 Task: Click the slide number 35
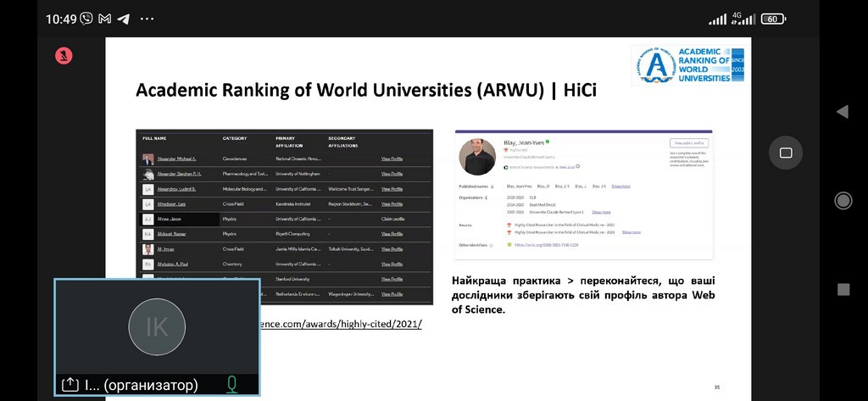click(x=717, y=387)
